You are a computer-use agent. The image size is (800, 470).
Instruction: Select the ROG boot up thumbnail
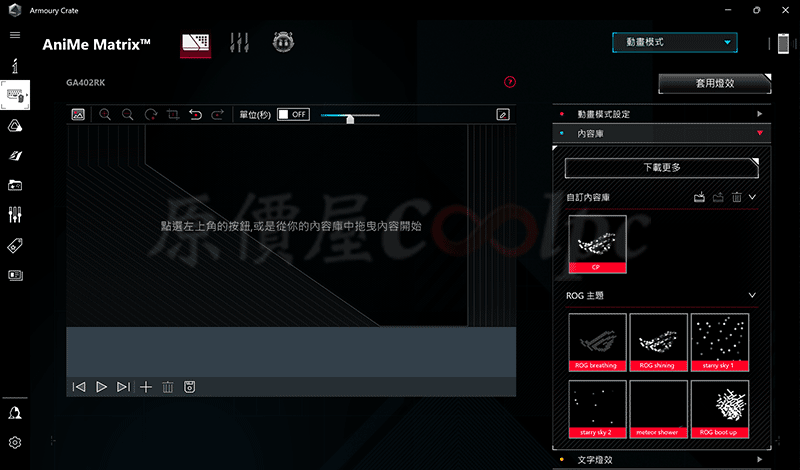coord(720,409)
